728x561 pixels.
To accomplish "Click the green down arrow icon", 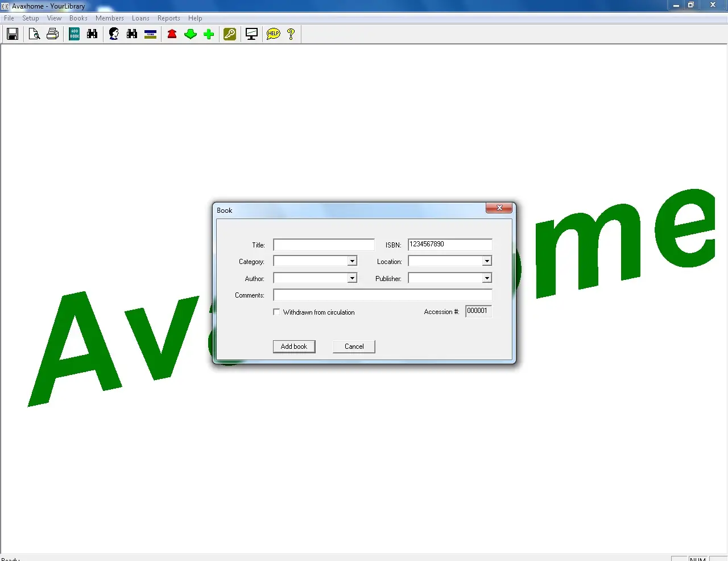I will 191,34.
